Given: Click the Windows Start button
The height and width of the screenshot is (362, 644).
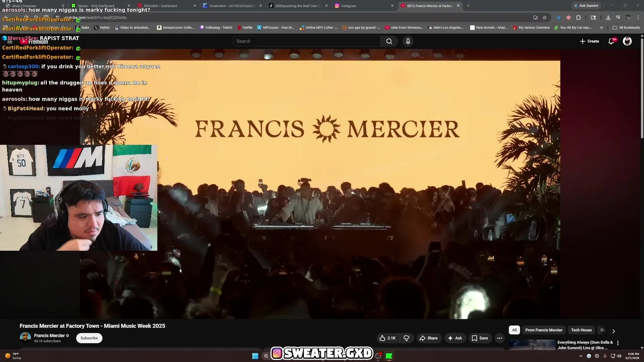Looking at the screenshot, I should pyautogui.click(x=255, y=356).
